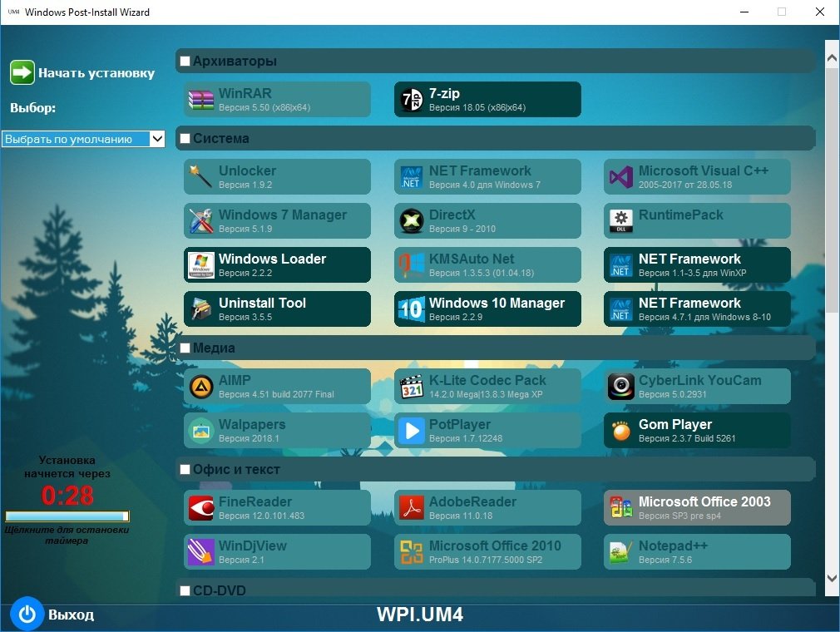
Task: Click the scrollbar down arrow
Action: pos(832,579)
